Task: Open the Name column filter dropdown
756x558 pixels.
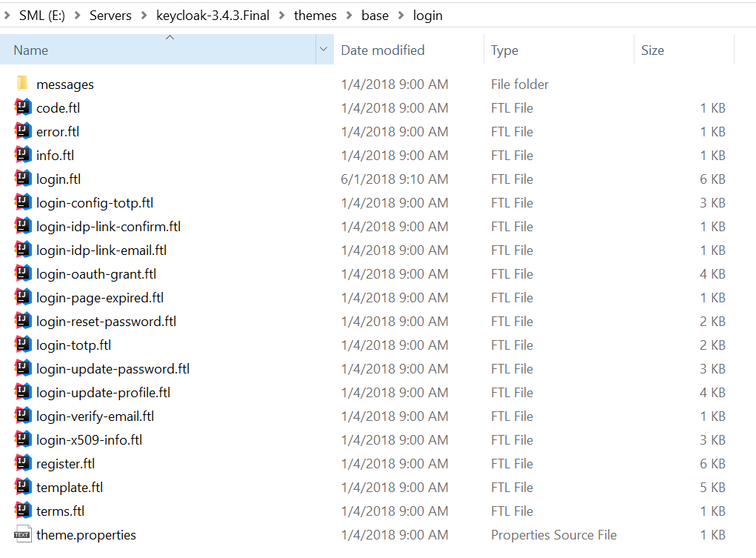Action: coord(324,49)
